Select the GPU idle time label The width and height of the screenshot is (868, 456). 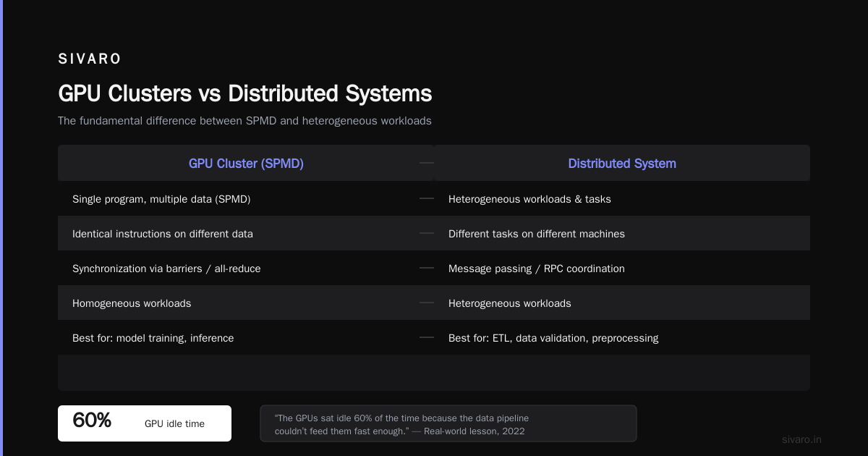174,424
